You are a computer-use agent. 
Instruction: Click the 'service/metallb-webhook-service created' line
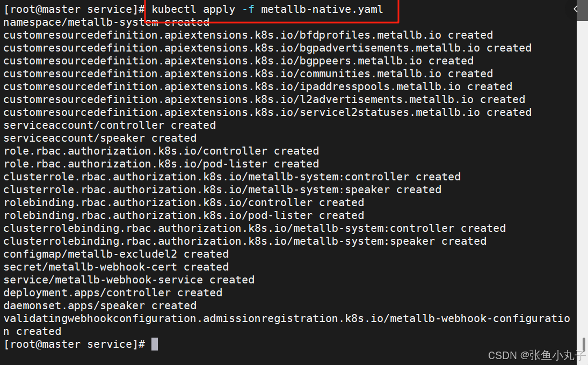(129, 280)
